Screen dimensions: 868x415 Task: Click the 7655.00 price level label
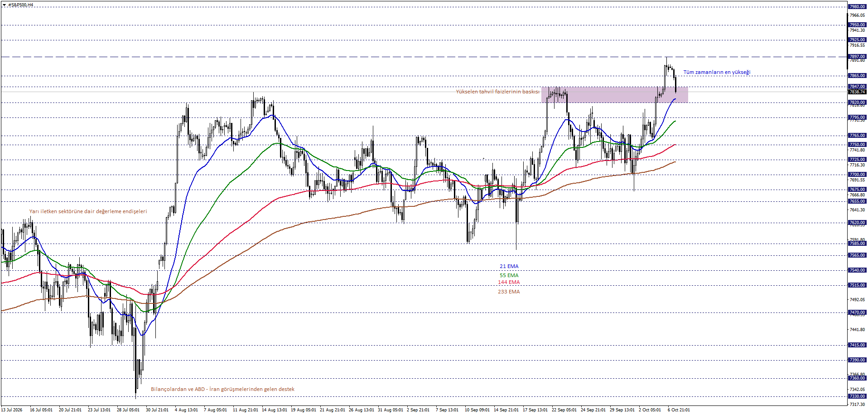857,201
